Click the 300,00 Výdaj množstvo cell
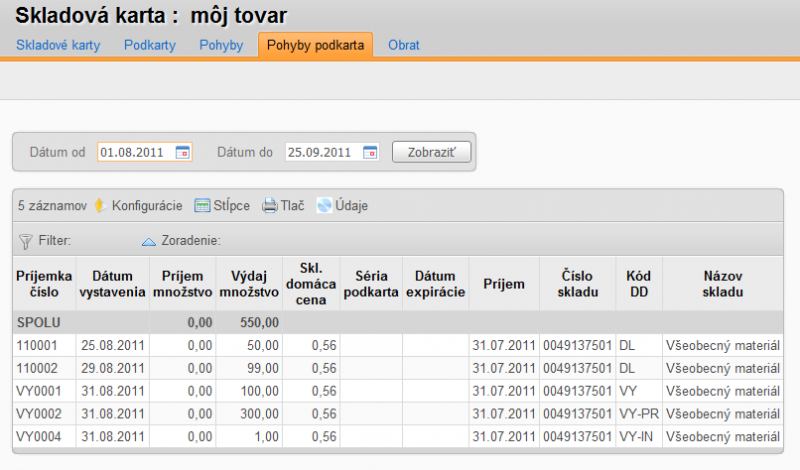800x470 pixels. tap(259, 414)
